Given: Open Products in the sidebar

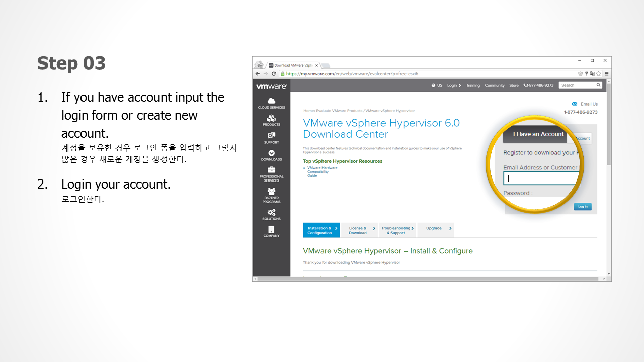Looking at the screenshot, I should pos(271,121).
